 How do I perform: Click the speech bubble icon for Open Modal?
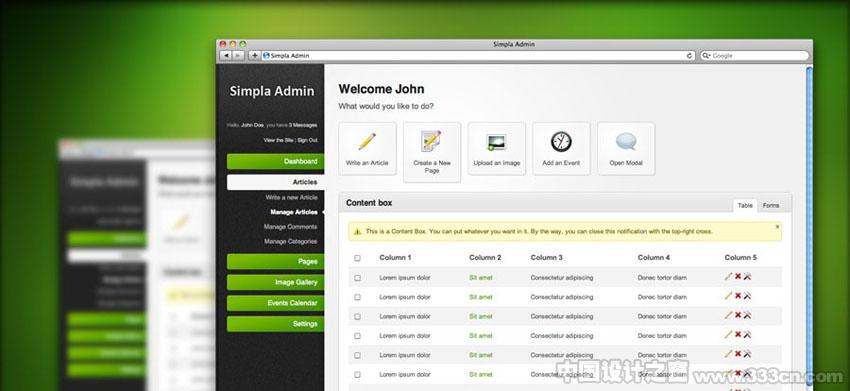pos(626,142)
